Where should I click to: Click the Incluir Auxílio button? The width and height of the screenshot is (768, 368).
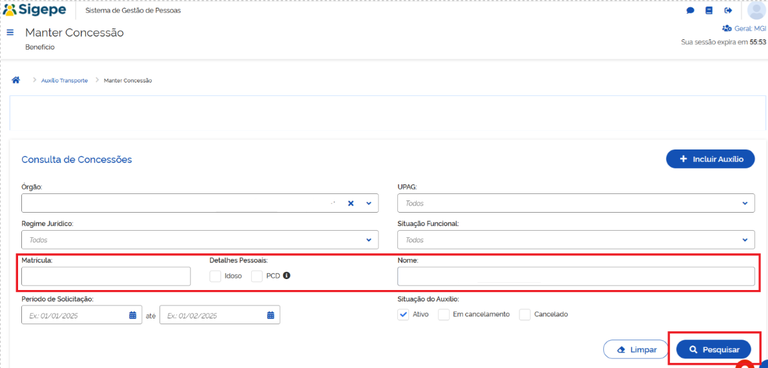pos(710,159)
